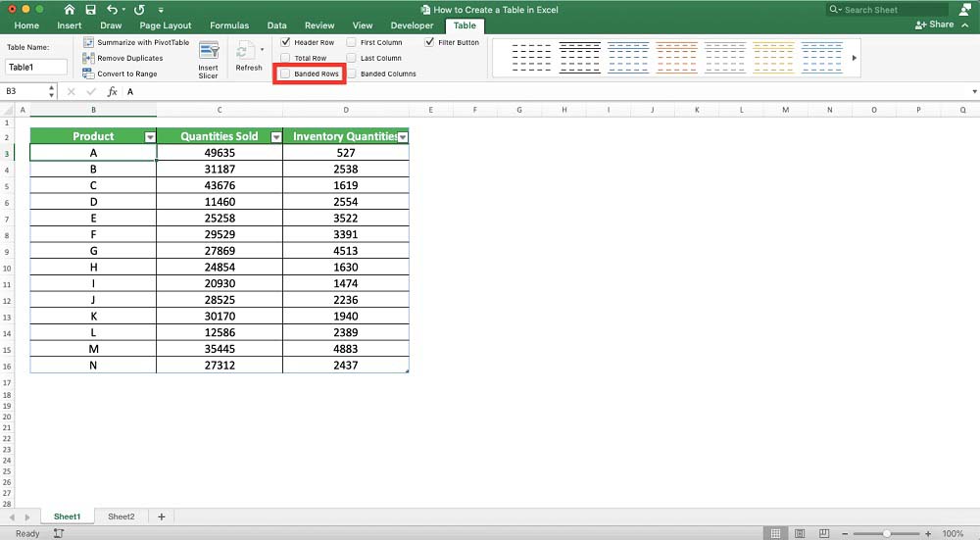The width and height of the screenshot is (980, 540).
Task: Open the Formulas ribbon tab
Action: click(x=229, y=25)
